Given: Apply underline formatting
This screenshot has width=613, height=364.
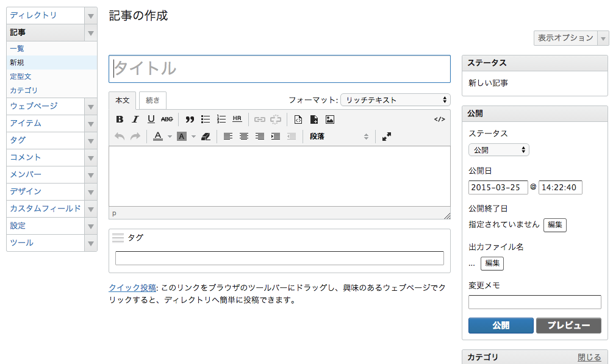Looking at the screenshot, I should tap(151, 120).
